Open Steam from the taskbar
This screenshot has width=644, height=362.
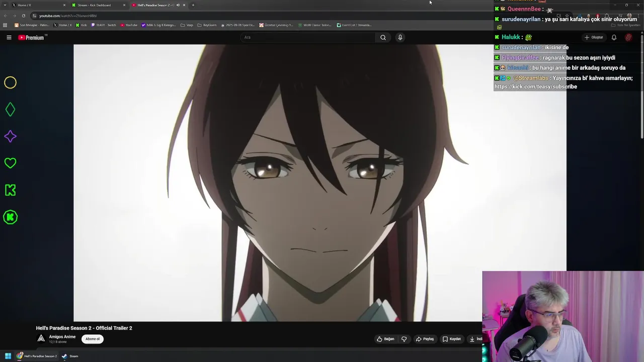pos(70,356)
